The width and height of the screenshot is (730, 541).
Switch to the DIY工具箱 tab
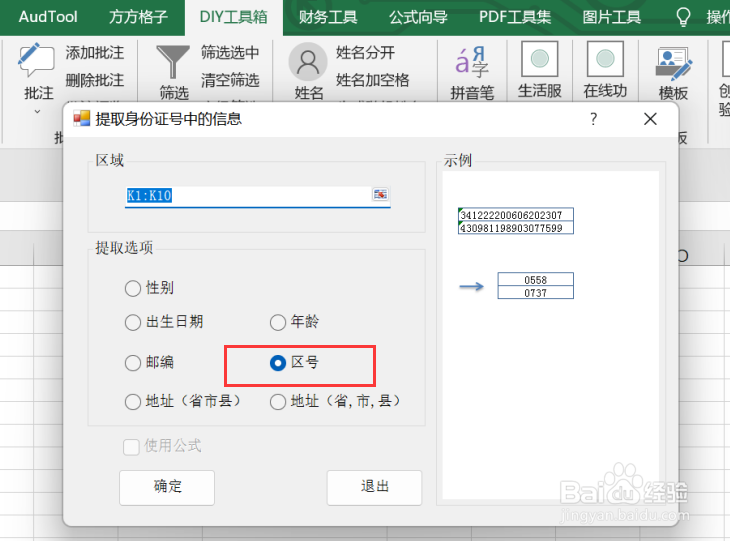coord(234,17)
